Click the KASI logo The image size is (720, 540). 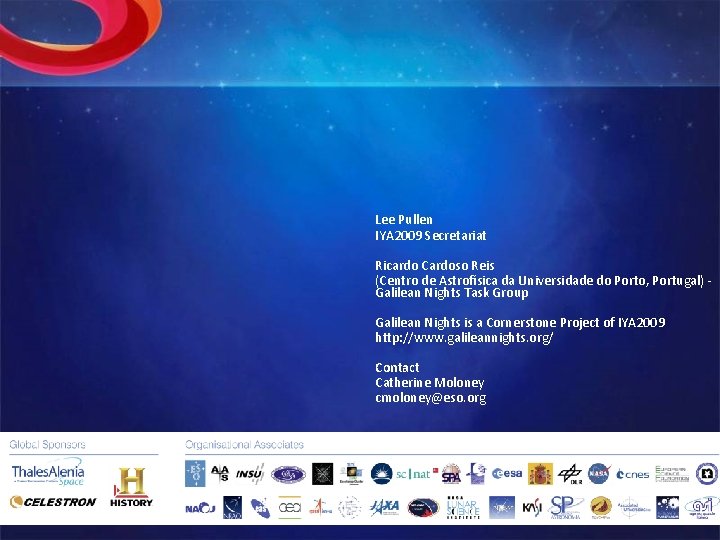(532, 508)
